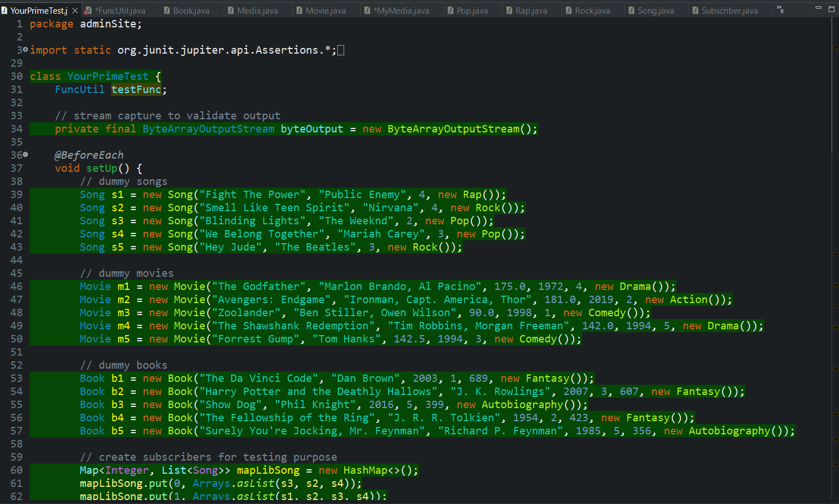Click the string "J. R. R. Tolkien"

coord(444,418)
